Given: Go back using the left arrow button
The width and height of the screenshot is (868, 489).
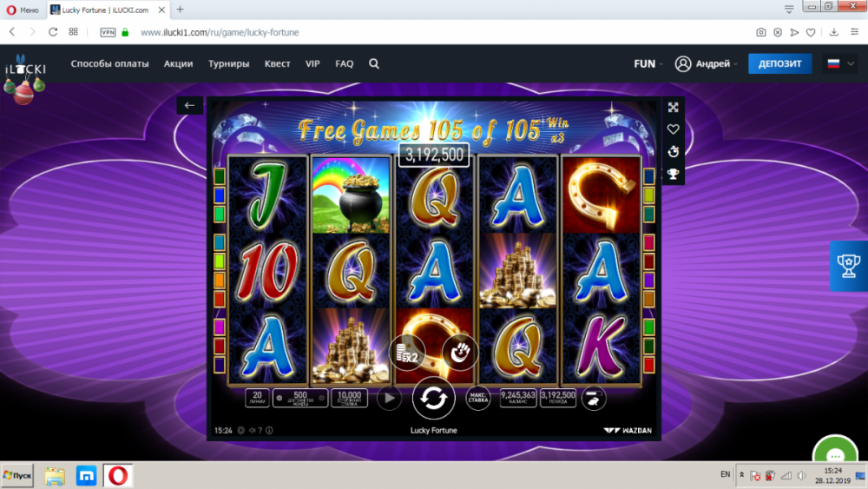Looking at the screenshot, I should pyautogui.click(x=189, y=105).
